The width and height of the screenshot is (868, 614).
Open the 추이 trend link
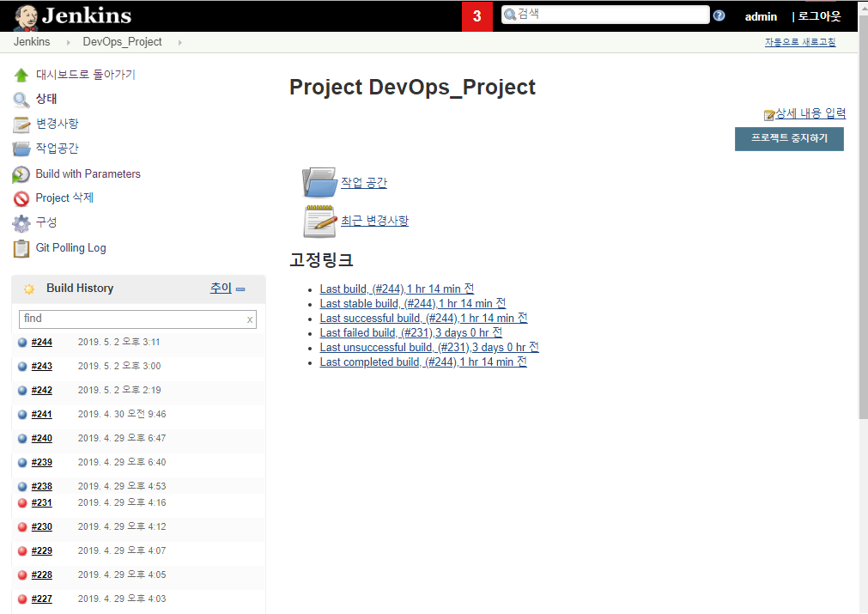[x=221, y=288]
